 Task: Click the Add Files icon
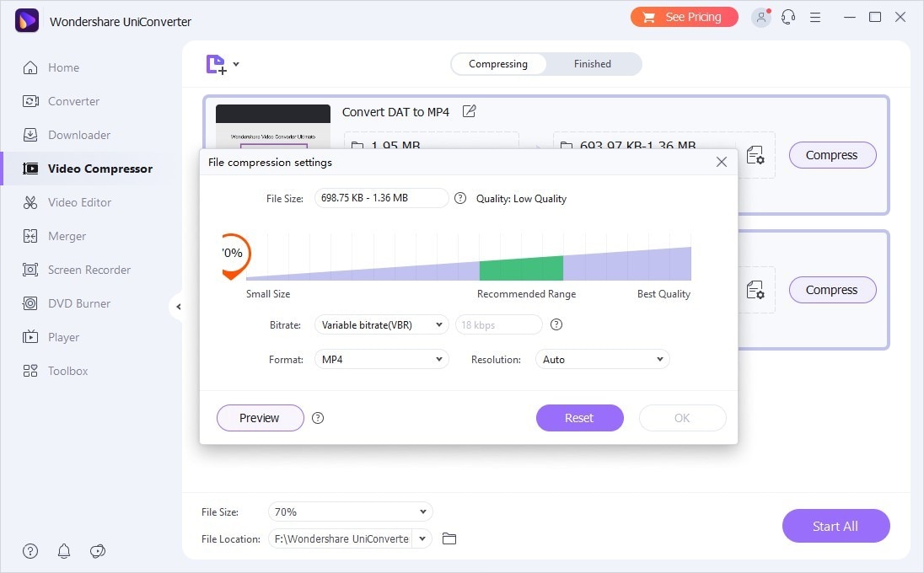coord(217,64)
